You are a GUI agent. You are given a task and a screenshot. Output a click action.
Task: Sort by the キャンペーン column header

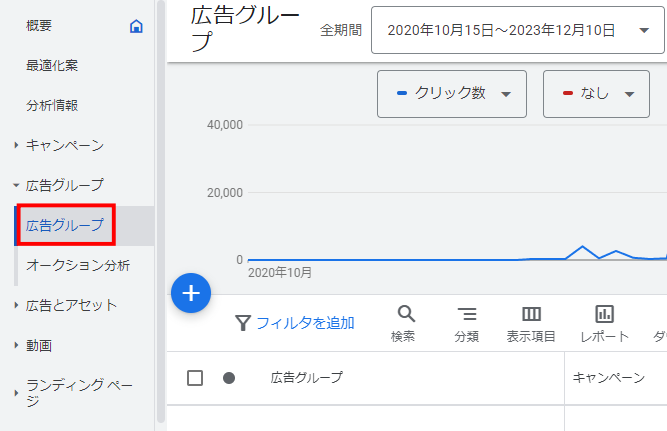click(x=608, y=378)
